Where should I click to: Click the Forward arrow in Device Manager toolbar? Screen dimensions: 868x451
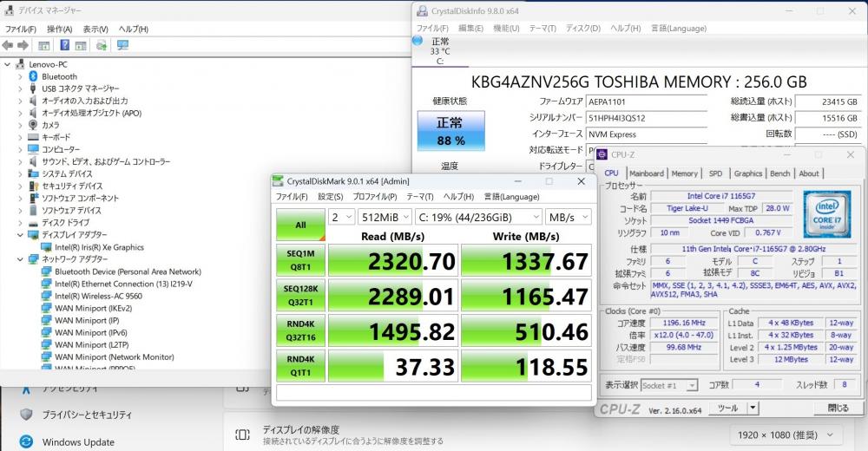(x=23, y=45)
